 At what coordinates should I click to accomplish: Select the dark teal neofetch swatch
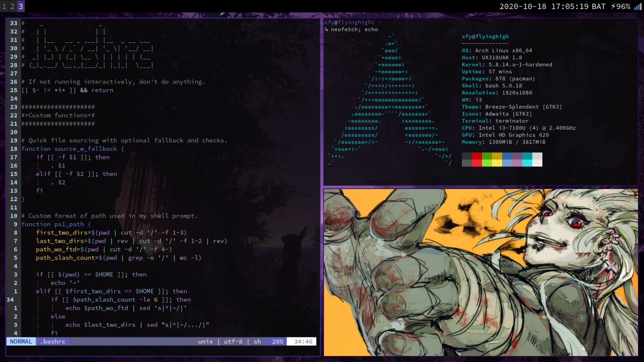pos(527,156)
